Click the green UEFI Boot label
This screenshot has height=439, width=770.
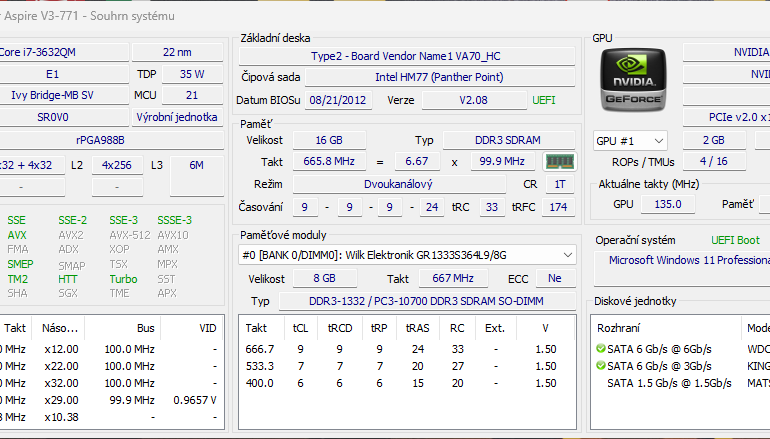point(735,240)
